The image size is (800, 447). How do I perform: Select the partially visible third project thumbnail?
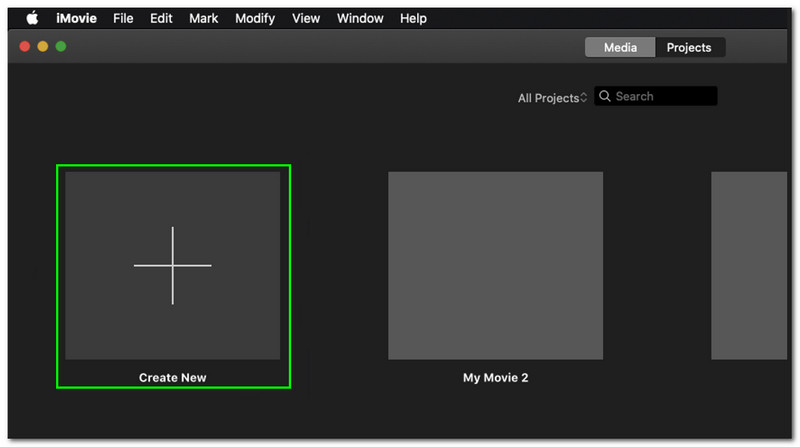point(750,265)
